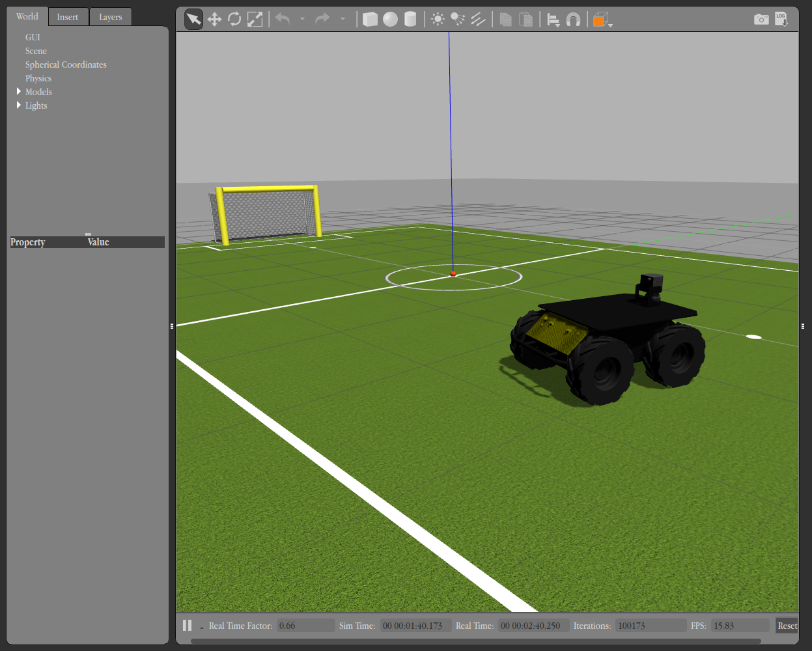Click the undo arrow icon
Screen dimensions: 812x651
[x=283, y=20]
